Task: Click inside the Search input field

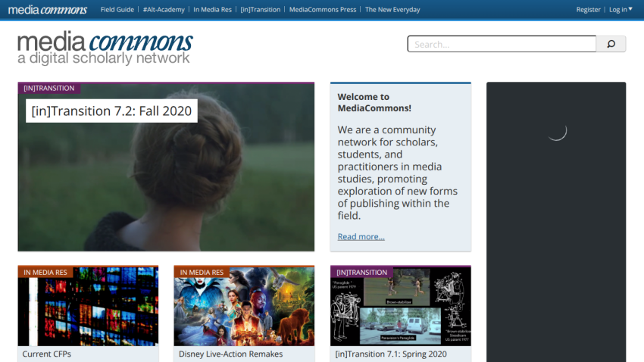Action: 502,44
